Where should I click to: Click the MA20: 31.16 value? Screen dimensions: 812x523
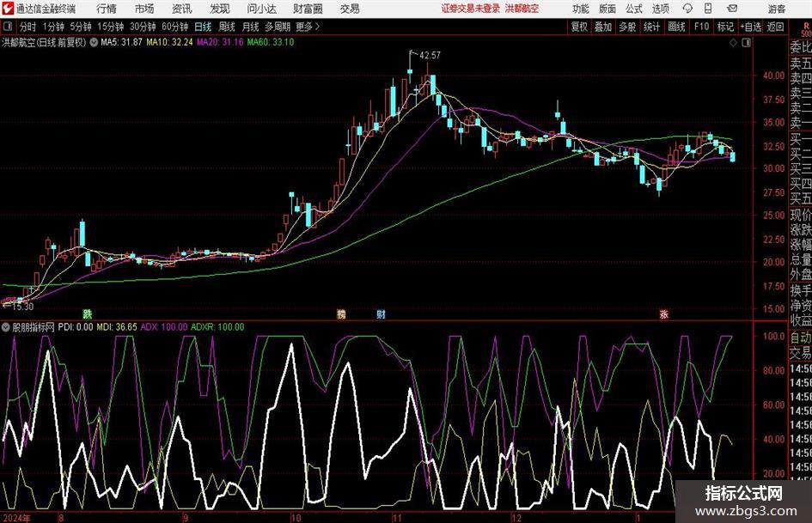pyautogui.click(x=220, y=42)
